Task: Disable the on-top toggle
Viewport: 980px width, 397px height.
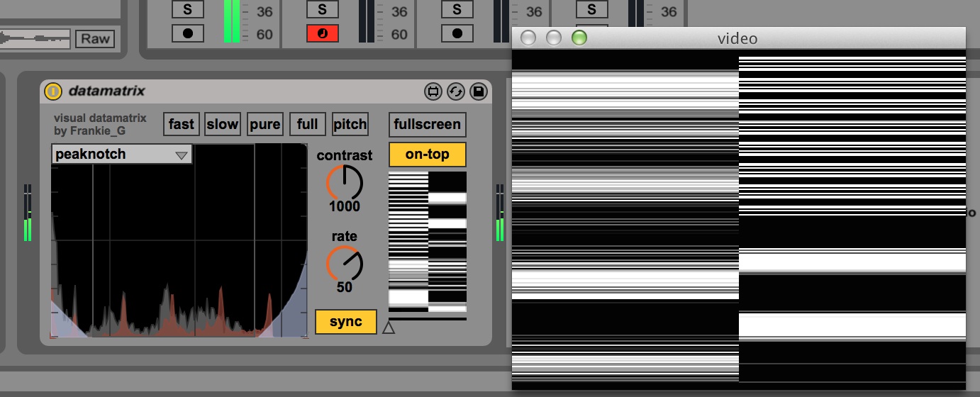Action: tap(427, 154)
